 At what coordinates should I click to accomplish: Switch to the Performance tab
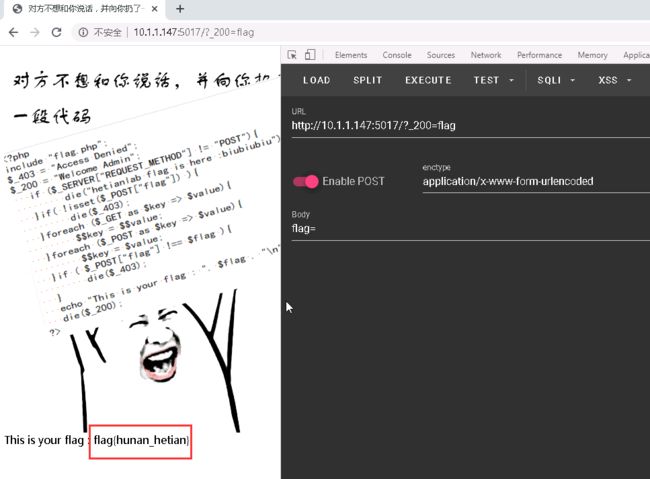coord(539,55)
